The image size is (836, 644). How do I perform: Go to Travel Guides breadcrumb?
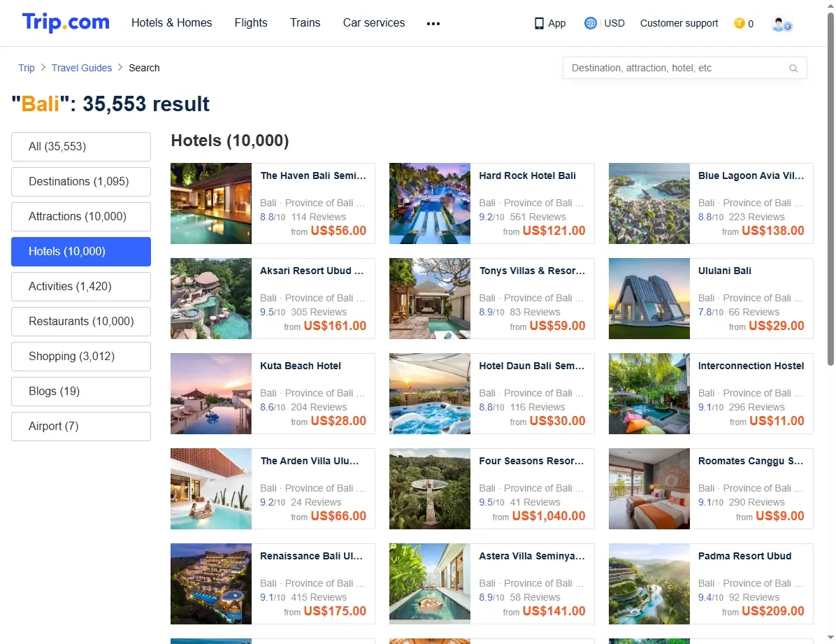coord(82,68)
